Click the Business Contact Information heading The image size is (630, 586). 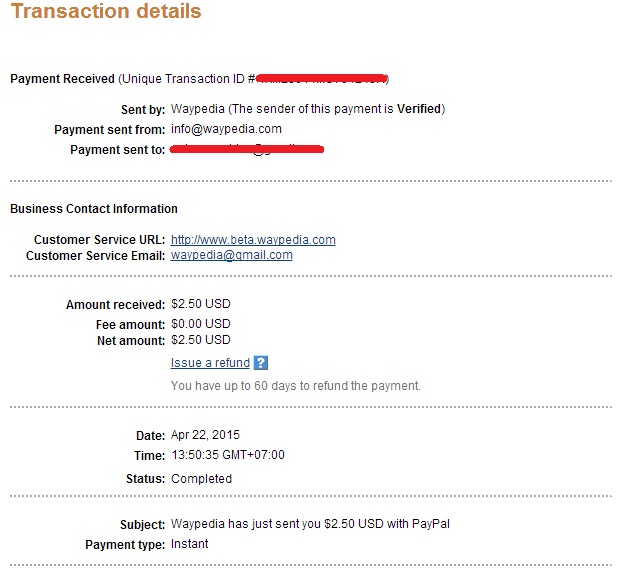(94, 209)
